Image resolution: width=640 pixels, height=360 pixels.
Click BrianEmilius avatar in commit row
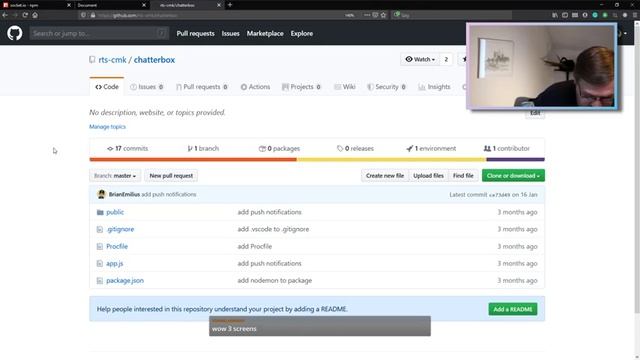point(102,195)
